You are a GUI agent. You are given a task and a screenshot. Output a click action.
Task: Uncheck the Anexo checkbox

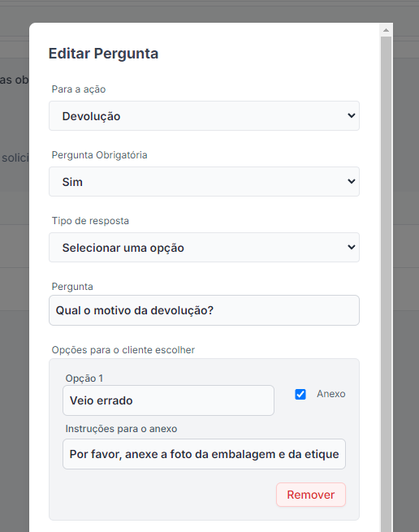[x=300, y=394]
